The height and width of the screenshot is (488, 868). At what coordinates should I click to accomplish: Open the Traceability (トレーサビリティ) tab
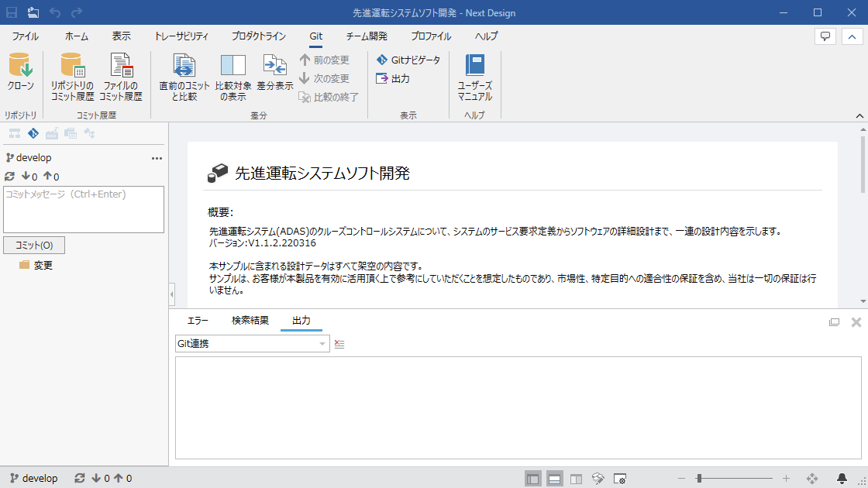click(181, 36)
